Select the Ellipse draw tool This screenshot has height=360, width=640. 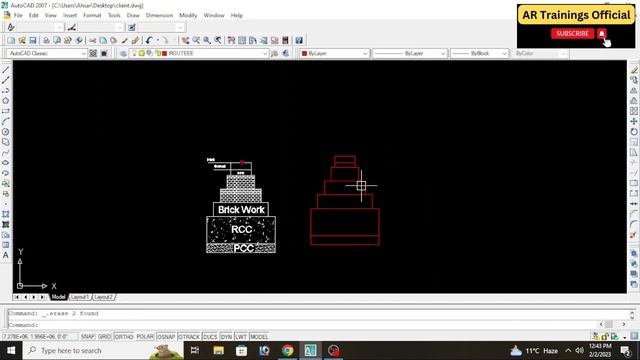pyautogui.click(x=6, y=162)
